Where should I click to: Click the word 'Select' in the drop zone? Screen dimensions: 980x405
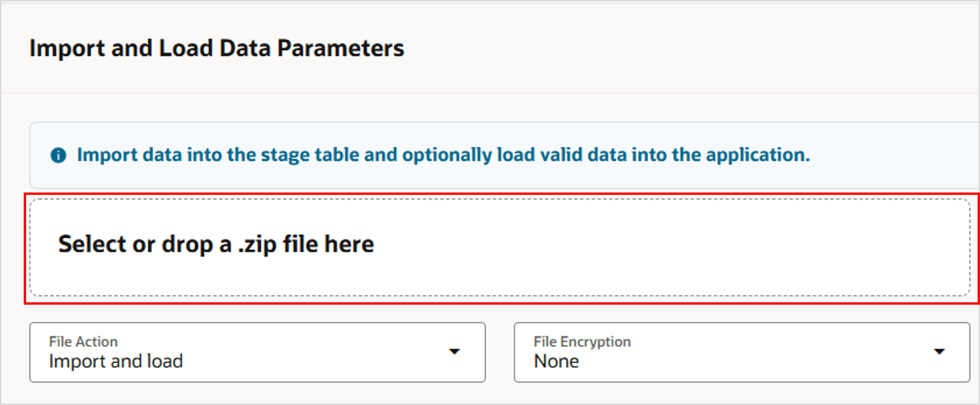pos(93,244)
